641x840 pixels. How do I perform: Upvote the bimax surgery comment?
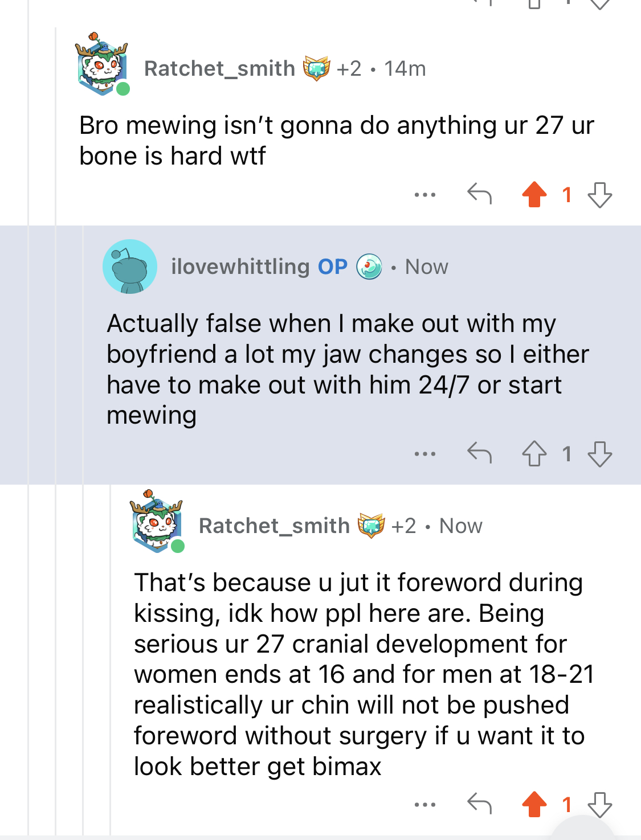pos(534,804)
